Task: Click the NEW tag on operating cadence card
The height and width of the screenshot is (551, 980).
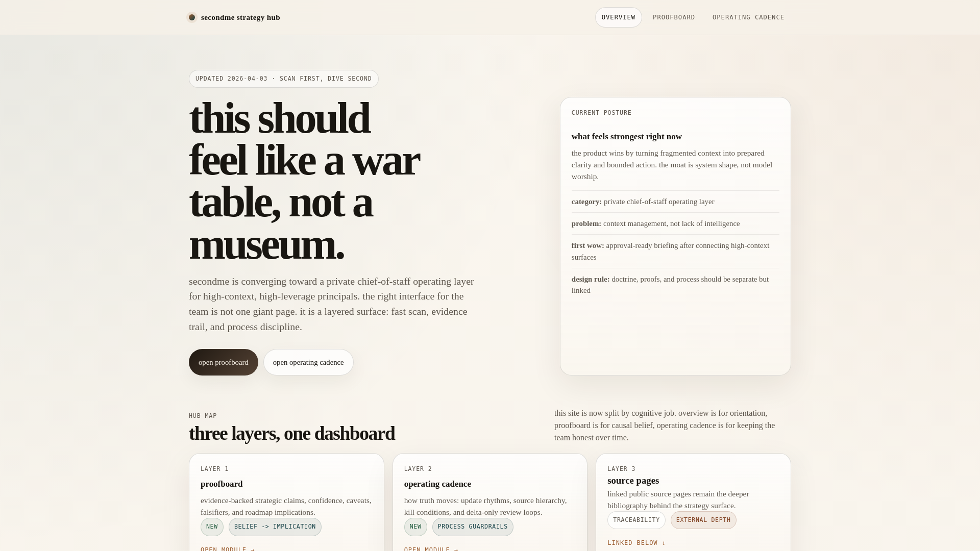Action: click(415, 527)
